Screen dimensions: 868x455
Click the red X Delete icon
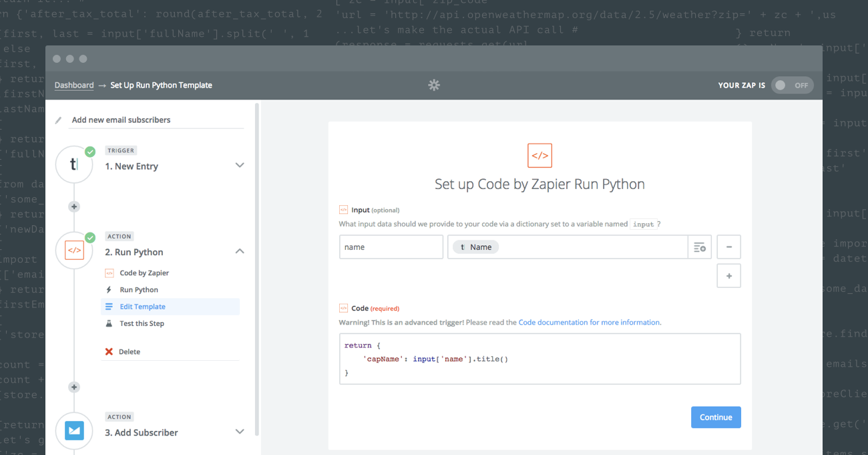click(109, 352)
